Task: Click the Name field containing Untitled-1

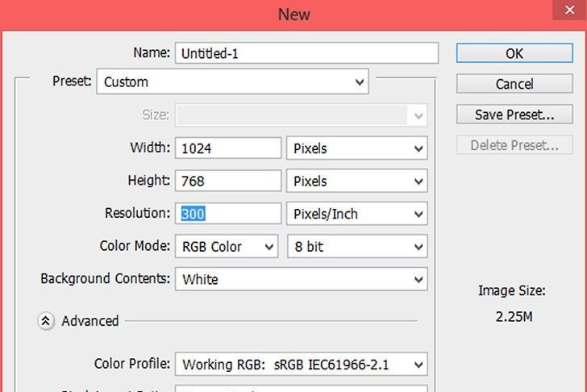Action: point(306,53)
